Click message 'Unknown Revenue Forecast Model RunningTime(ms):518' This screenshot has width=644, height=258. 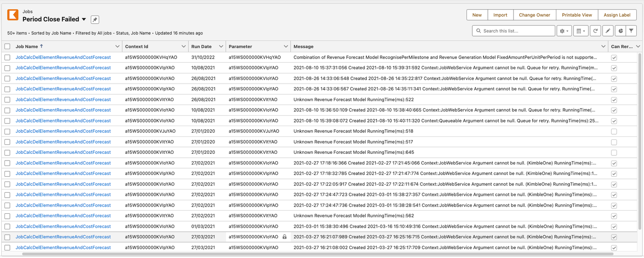coord(353,131)
